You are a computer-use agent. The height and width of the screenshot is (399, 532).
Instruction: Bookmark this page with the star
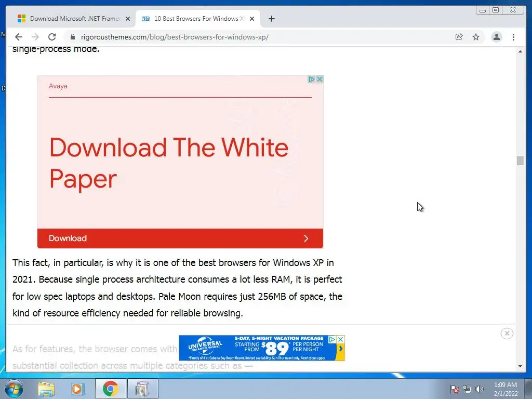click(476, 37)
